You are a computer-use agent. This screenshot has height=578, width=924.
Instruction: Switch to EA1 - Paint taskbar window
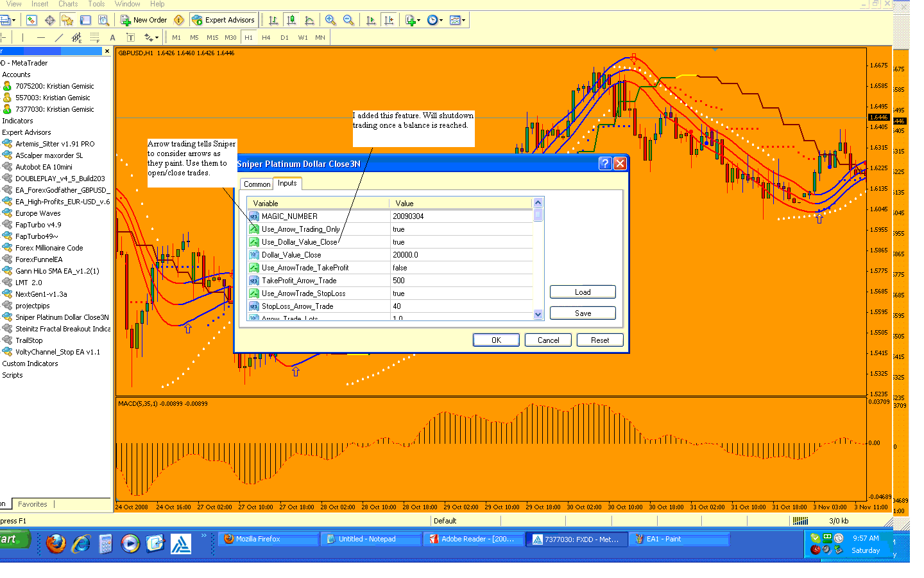(679, 539)
